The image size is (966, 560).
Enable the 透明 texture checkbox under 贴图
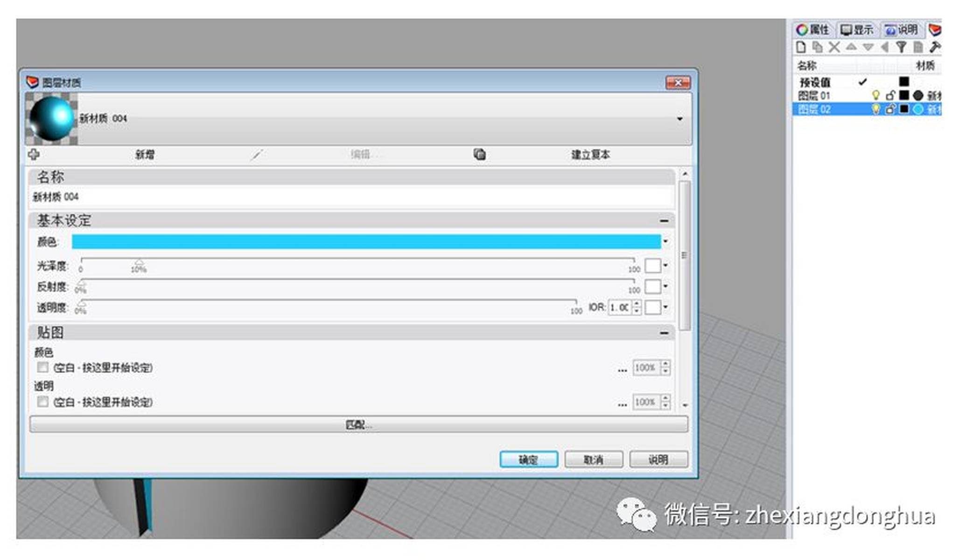(x=42, y=402)
